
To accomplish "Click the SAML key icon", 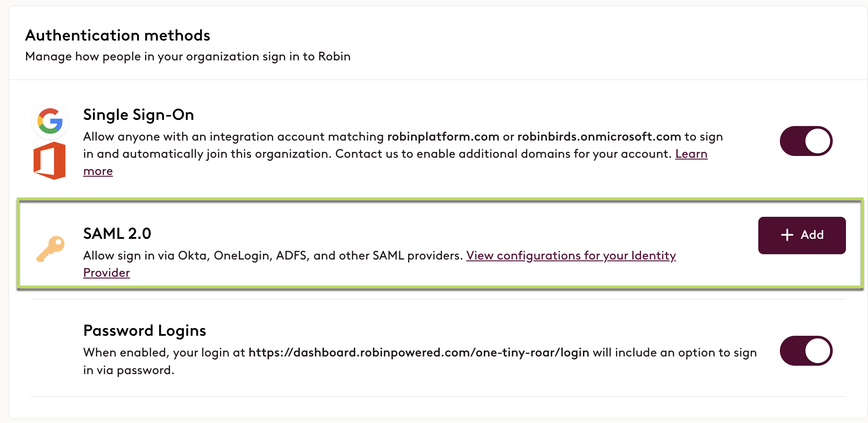I will [x=50, y=249].
